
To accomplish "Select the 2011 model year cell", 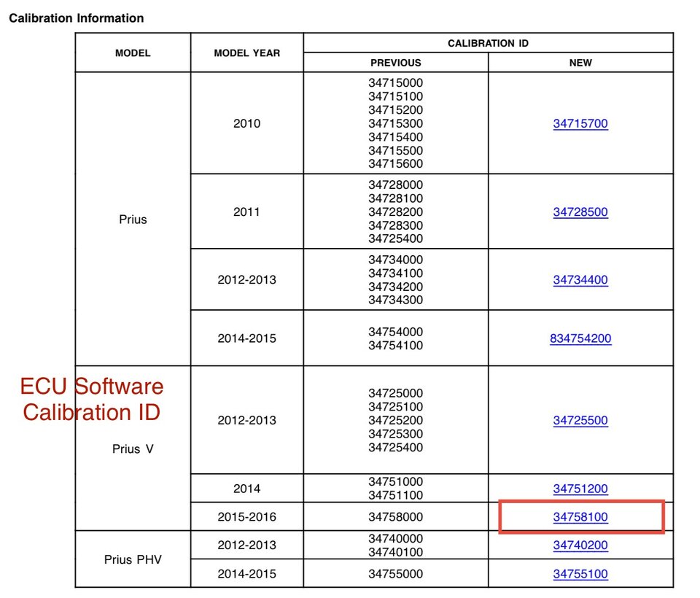I will [247, 211].
